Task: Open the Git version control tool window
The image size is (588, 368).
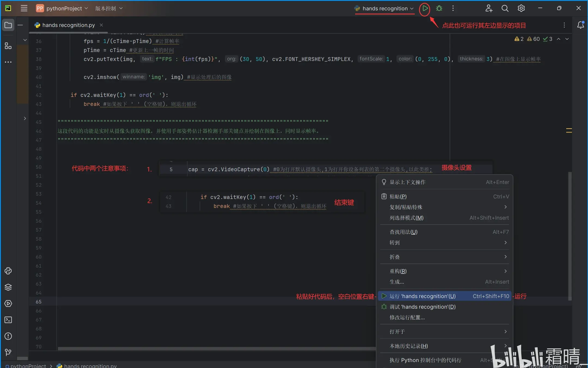Action: (8, 352)
